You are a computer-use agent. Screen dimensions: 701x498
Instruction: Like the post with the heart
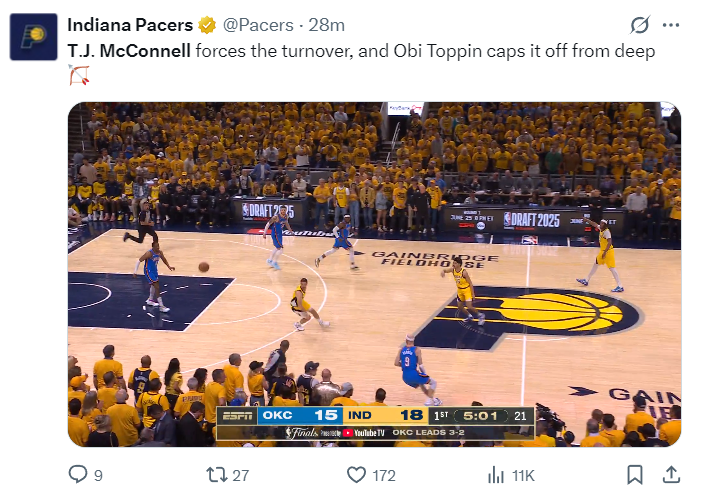point(356,475)
